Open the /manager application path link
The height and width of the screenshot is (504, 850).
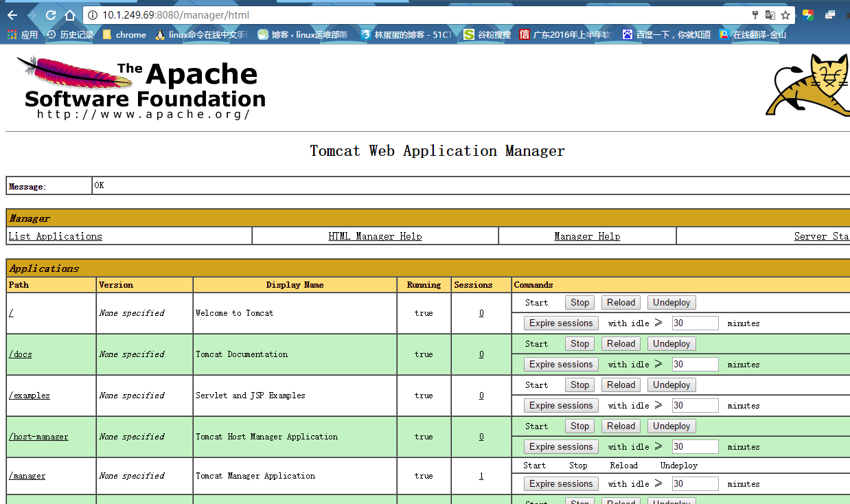coord(27,476)
